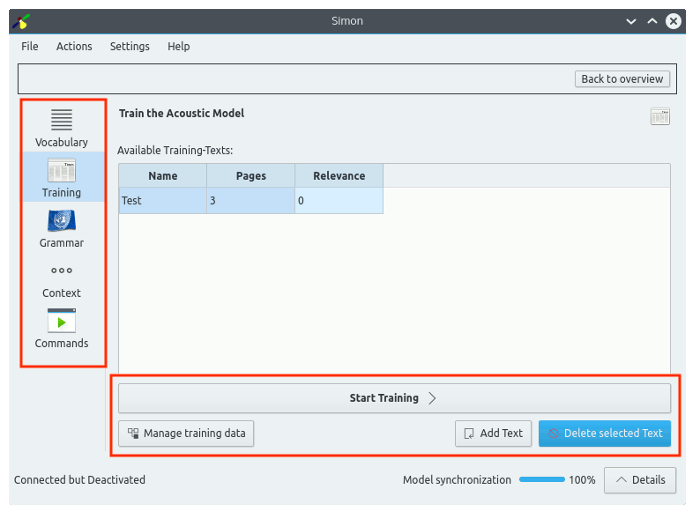Sort table by Name column header
The height and width of the screenshot is (519, 700).
click(163, 176)
